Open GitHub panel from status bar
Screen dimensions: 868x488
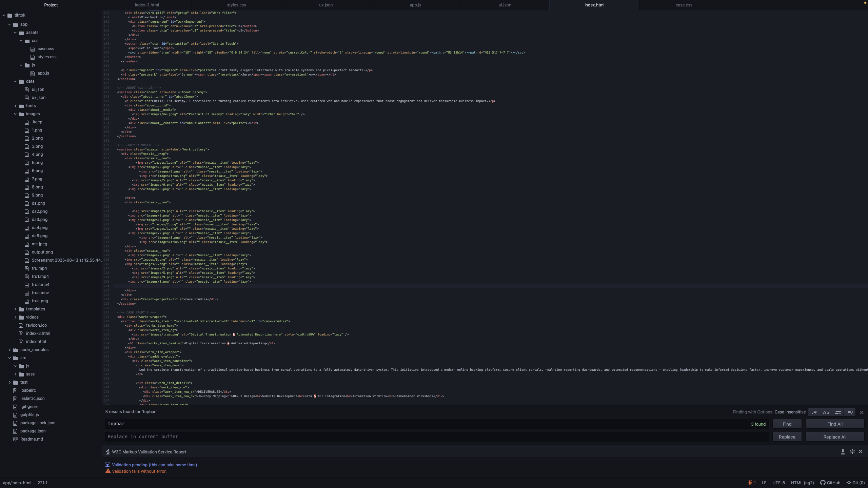(830, 483)
